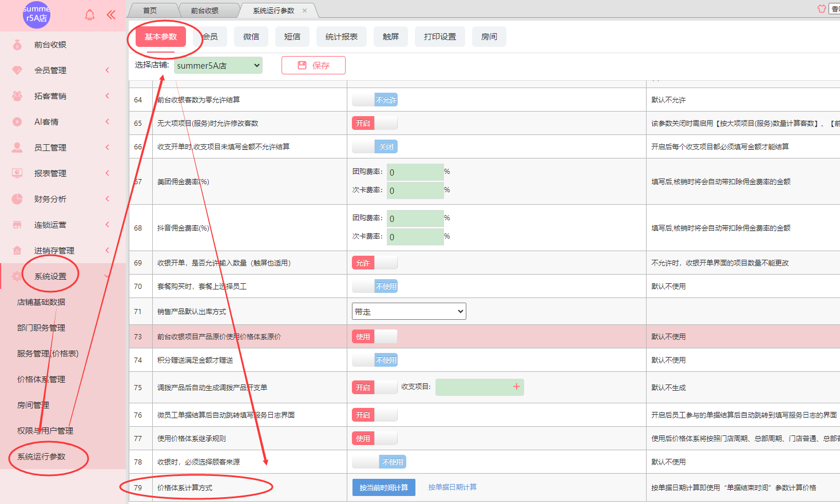Click 美团 团购费率 input field
Image resolution: width=840 pixels, height=504 pixels.
tap(415, 172)
